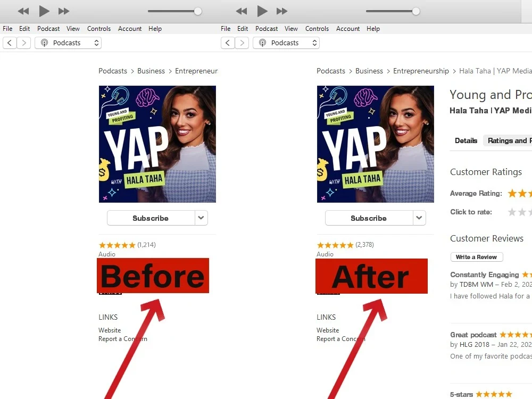532x399 pixels.
Task: Rate second star in Click to rate
Action: tap(522, 212)
